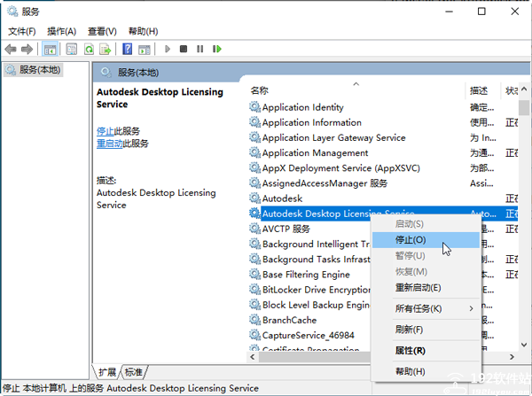Click gear icon beside BranchCache

(254, 320)
